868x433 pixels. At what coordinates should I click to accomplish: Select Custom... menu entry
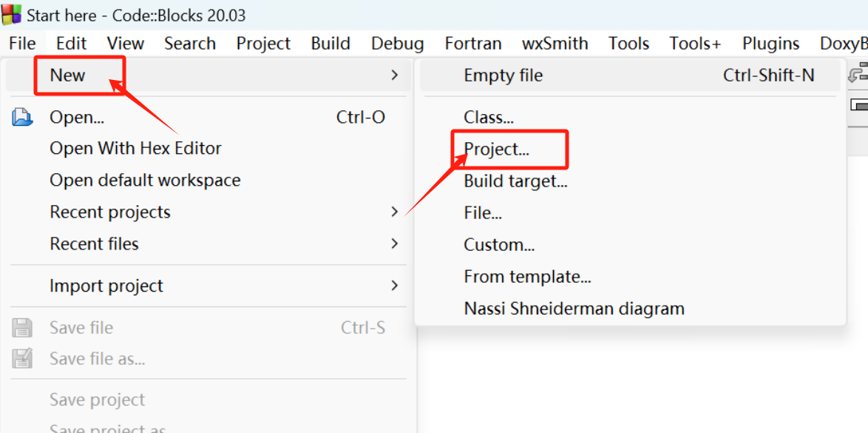[499, 244]
